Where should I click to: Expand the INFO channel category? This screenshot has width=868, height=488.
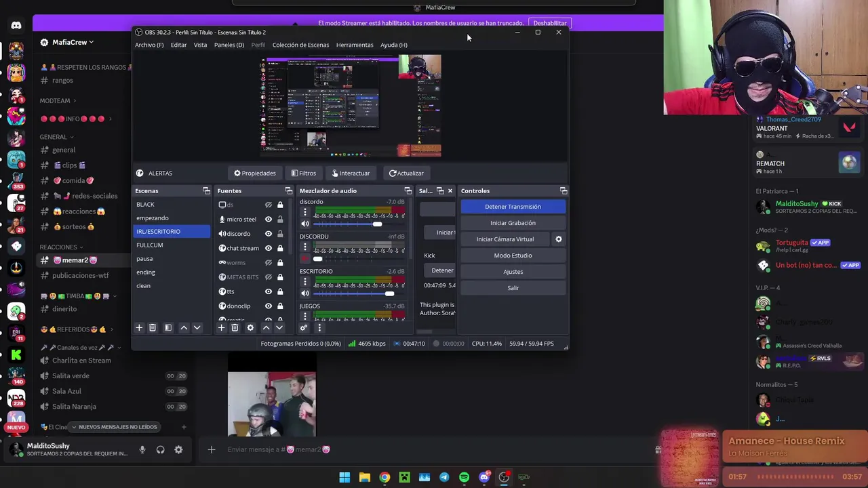coord(76,119)
